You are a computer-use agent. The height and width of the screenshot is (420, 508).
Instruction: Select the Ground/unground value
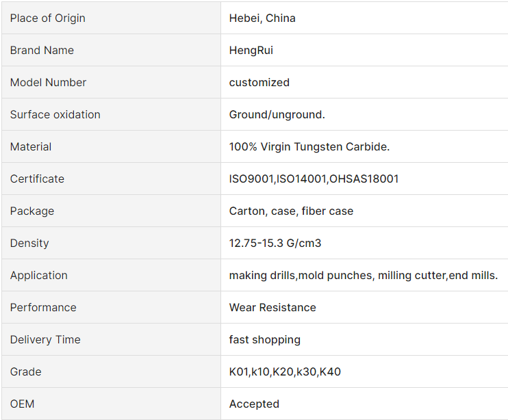click(277, 115)
